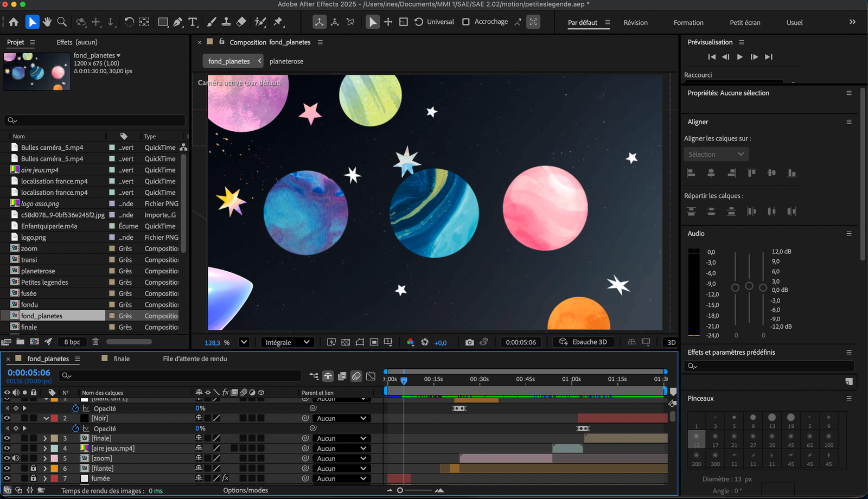Toggle 3D view in the composition panel
The height and width of the screenshot is (499, 868).
click(671, 342)
